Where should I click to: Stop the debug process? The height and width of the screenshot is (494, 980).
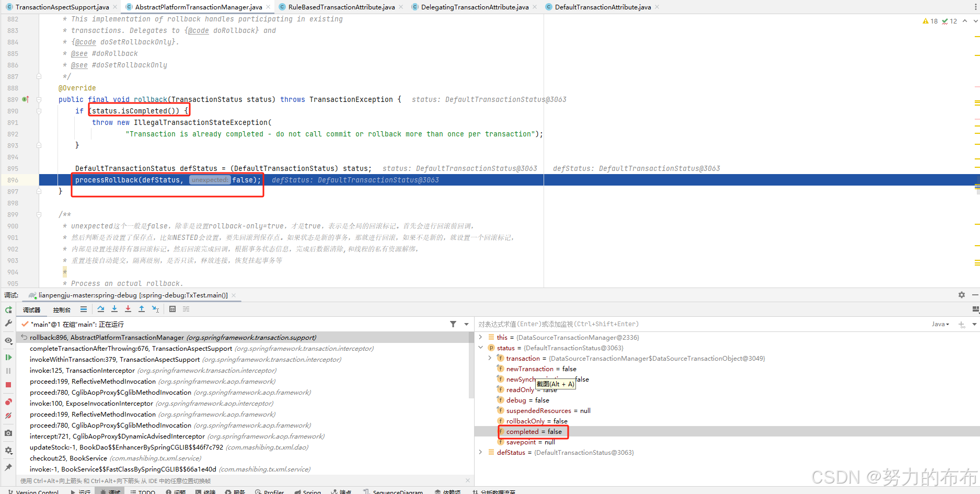click(x=8, y=385)
